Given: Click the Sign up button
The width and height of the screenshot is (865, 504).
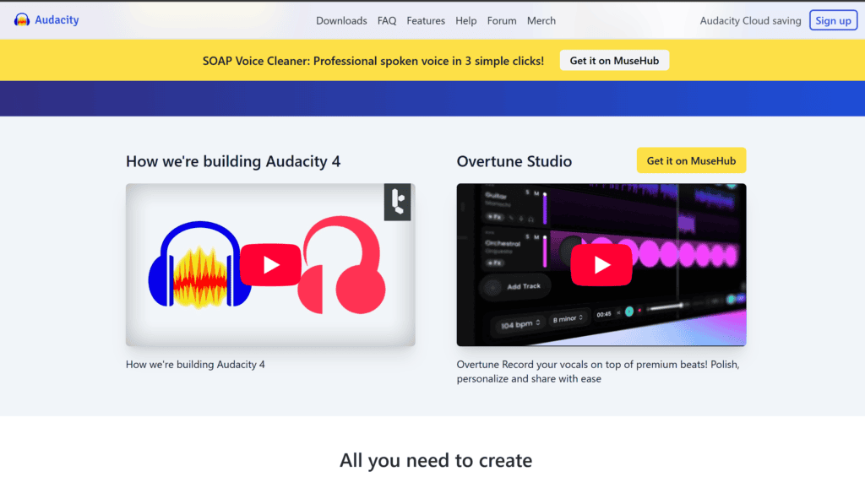Looking at the screenshot, I should [x=833, y=20].
